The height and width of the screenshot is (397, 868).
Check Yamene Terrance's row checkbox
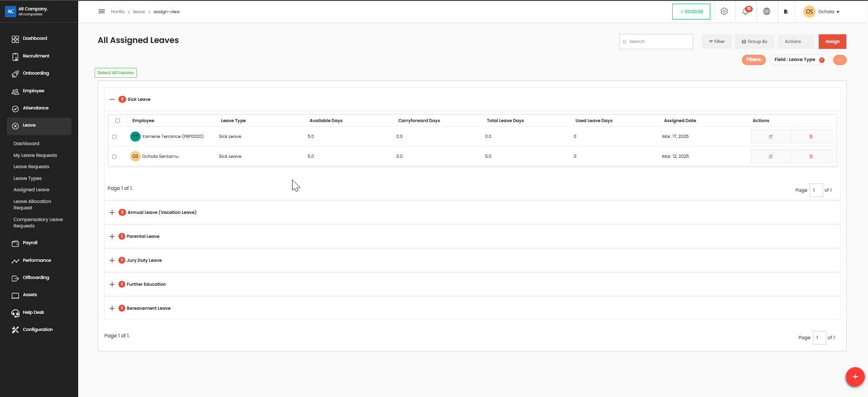pos(114,137)
